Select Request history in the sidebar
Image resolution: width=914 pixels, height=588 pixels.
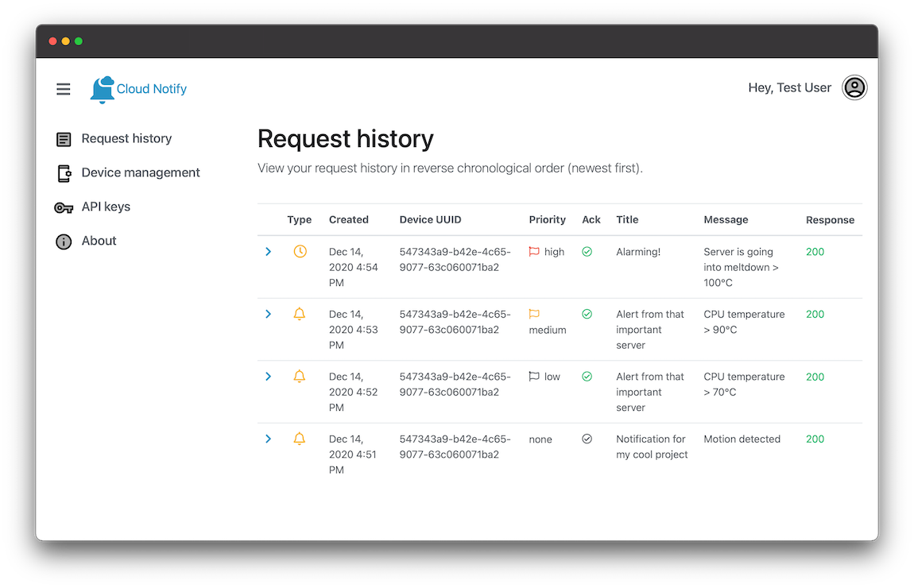126,138
